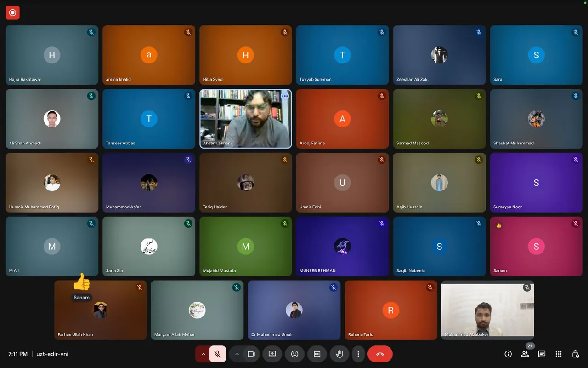Click the 7:11 PM clock text
Image resolution: width=588 pixels, height=368 pixels.
18,354
